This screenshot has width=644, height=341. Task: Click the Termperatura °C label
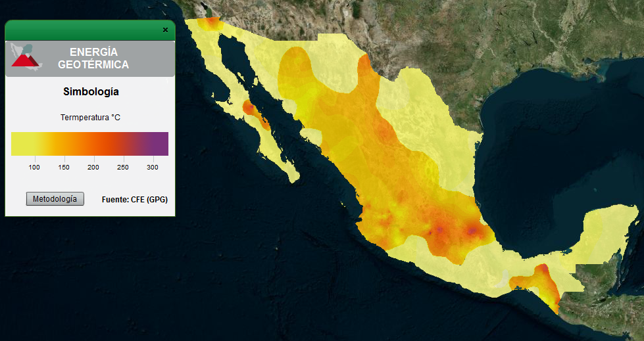click(91, 118)
